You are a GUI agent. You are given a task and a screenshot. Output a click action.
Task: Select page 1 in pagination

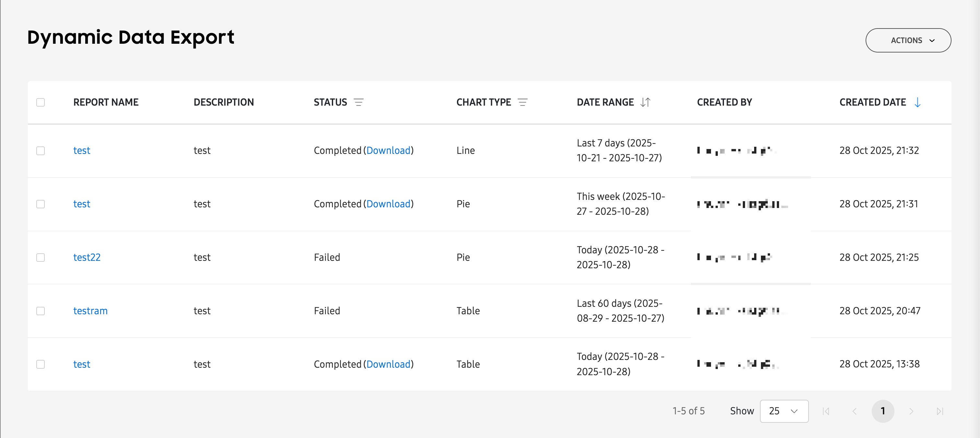point(882,411)
